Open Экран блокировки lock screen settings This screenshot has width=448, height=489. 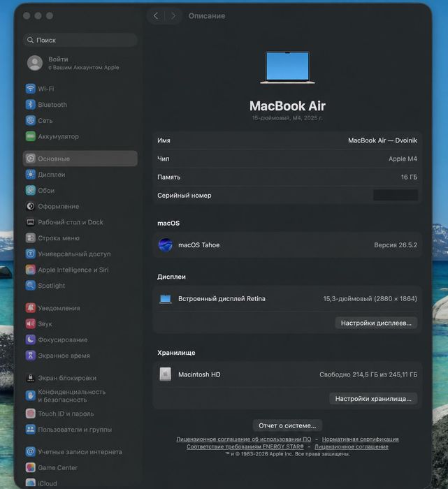80,378
